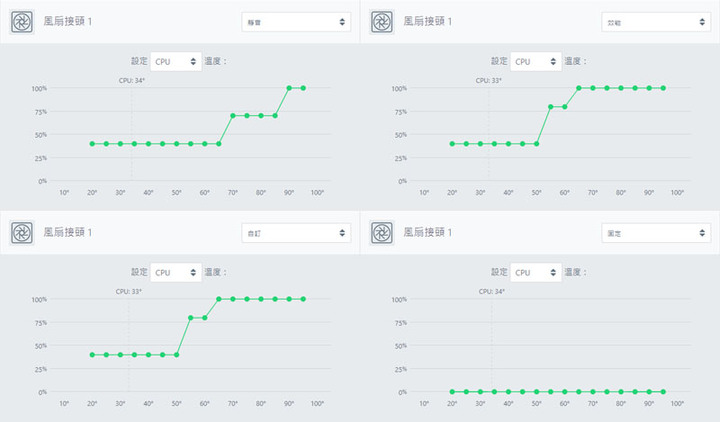Click the fan icon in the top-right panel
Screen dimensions: 720x422
382,22
